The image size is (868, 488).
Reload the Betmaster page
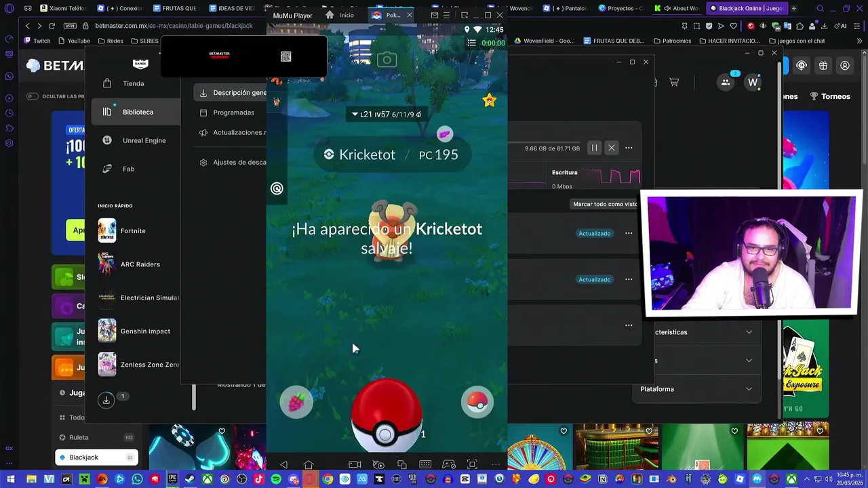(52, 26)
